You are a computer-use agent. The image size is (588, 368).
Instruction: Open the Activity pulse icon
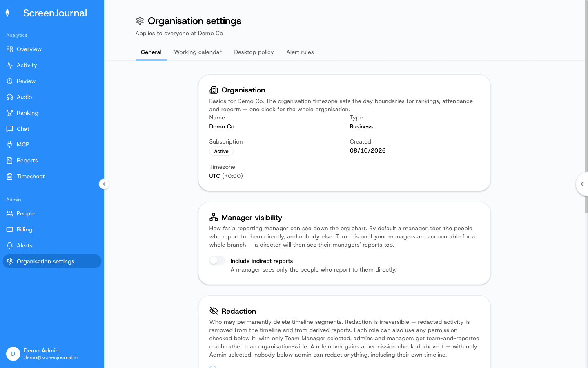coord(9,65)
